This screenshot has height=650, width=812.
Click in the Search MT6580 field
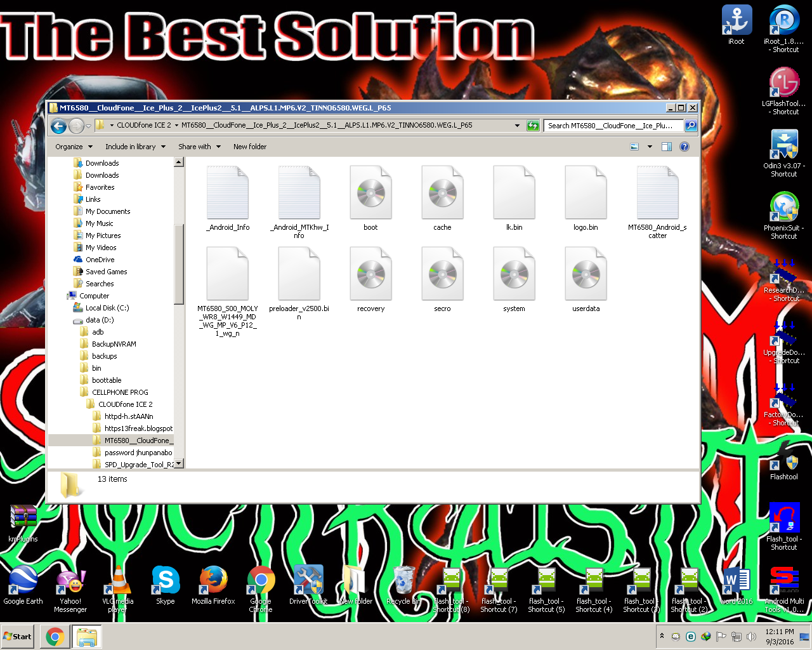614,126
